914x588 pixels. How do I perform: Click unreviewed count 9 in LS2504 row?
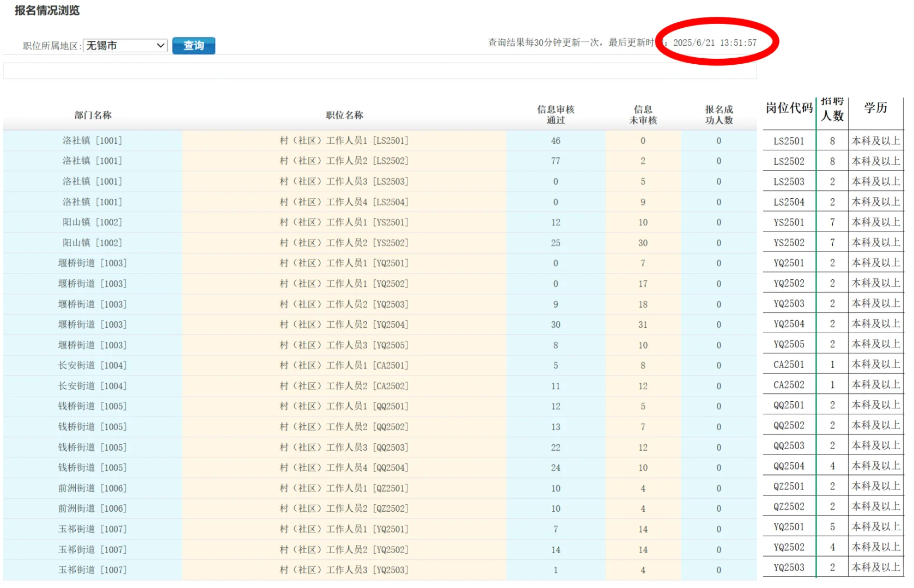tap(643, 202)
